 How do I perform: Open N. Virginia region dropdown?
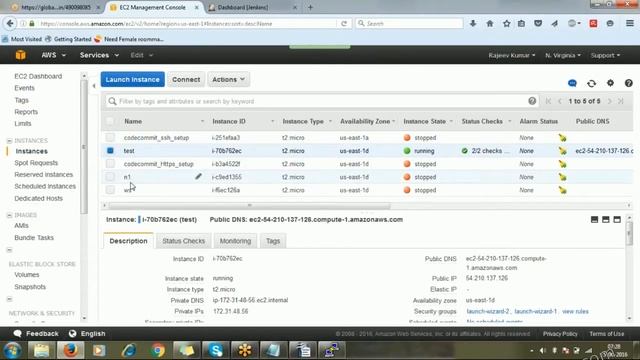click(562, 55)
